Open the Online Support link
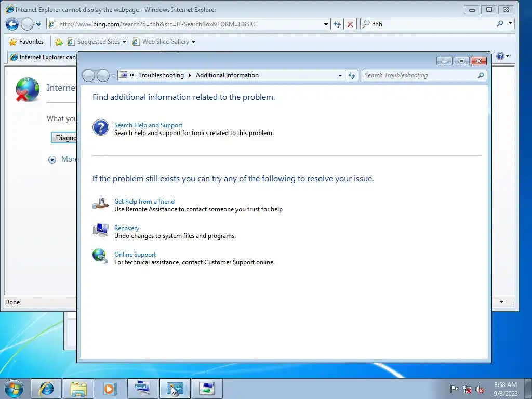 pos(135,255)
